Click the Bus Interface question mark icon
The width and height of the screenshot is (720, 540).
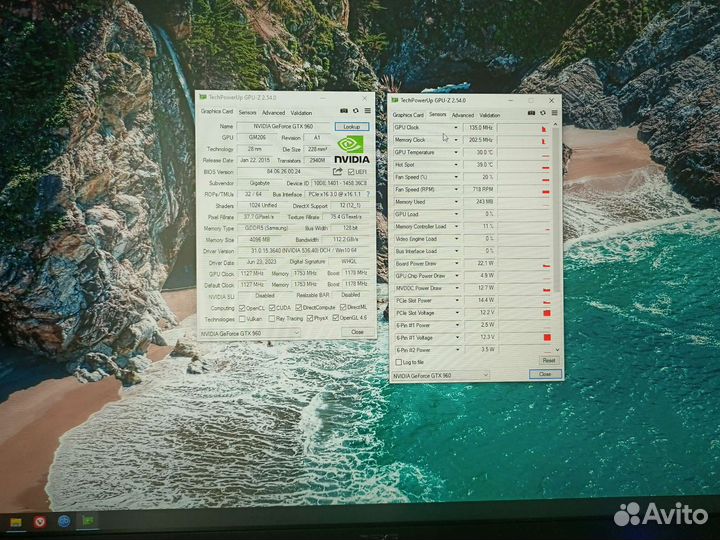pos(368,194)
